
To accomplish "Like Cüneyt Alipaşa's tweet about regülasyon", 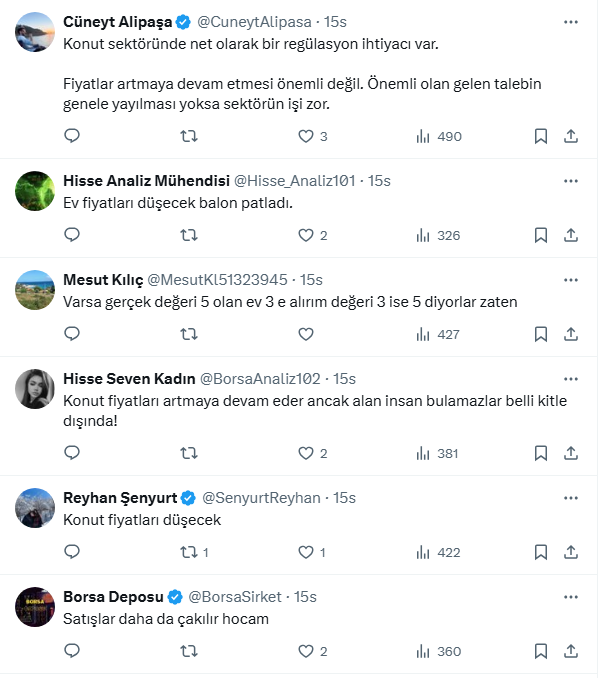I will pyautogui.click(x=306, y=136).
